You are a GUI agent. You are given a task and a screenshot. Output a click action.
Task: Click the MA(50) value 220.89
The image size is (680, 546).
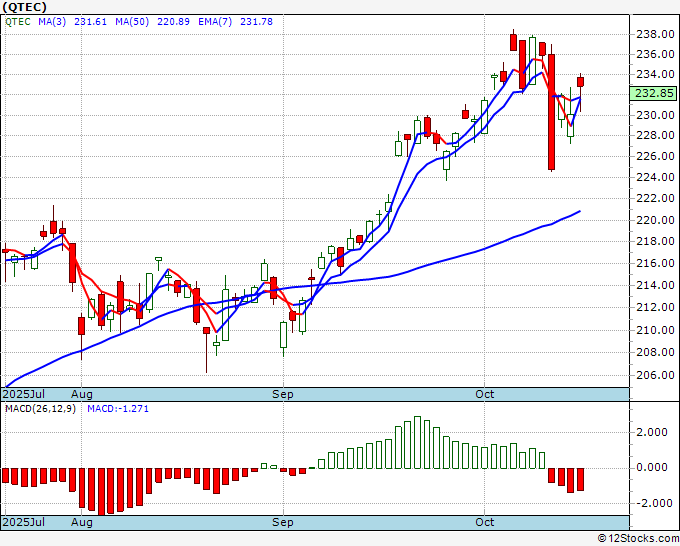[173, 22]
